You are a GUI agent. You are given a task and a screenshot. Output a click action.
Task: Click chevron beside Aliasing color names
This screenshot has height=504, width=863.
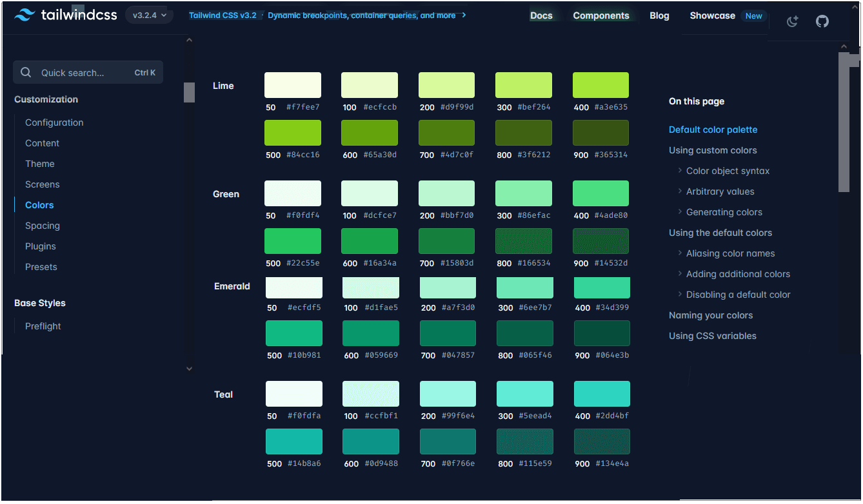(x=680, y=253)
